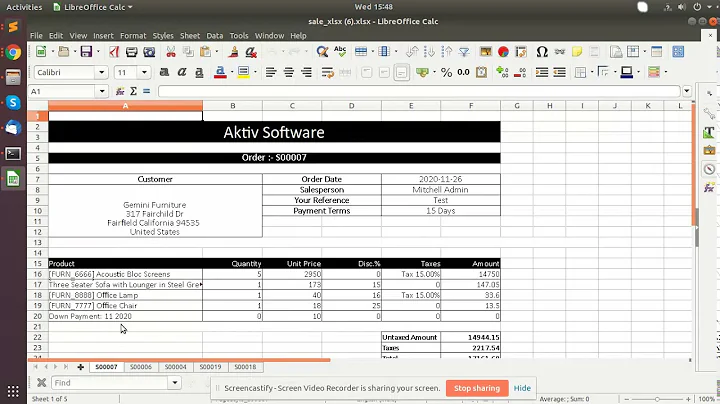Switch to the S00004 sheet tab

pos(175,367)
